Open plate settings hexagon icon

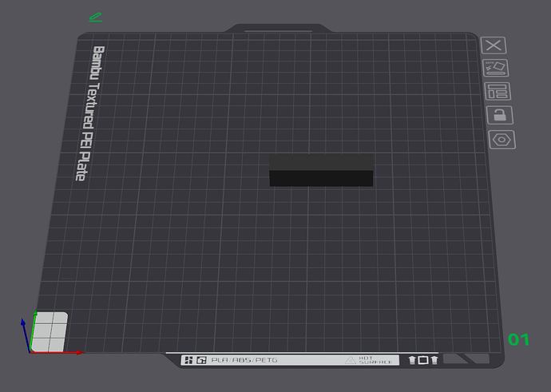(x=502, y=140)
